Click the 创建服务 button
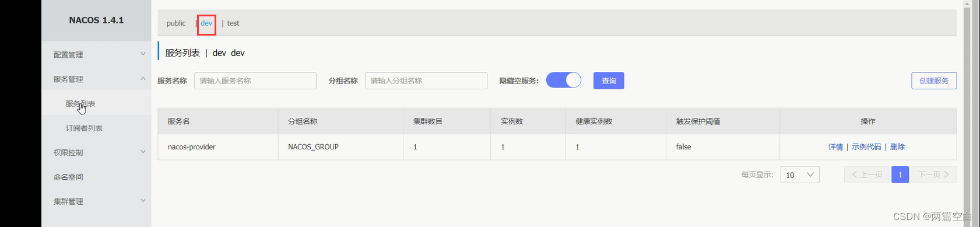This screenshot has width=980, height=227. point(934,81)
